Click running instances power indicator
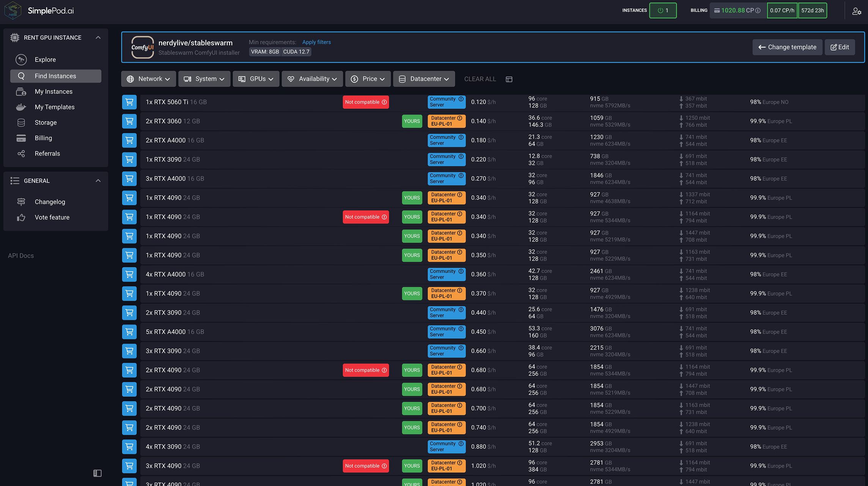This screenshot has width=868, height=486. click(663, 11)
